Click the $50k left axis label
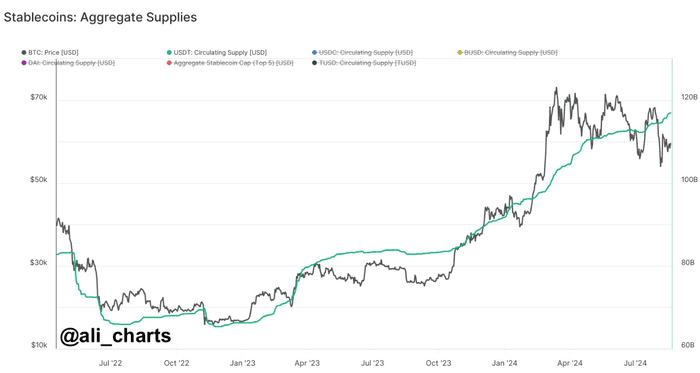The image size is (700, 373). tap(39, 180)
